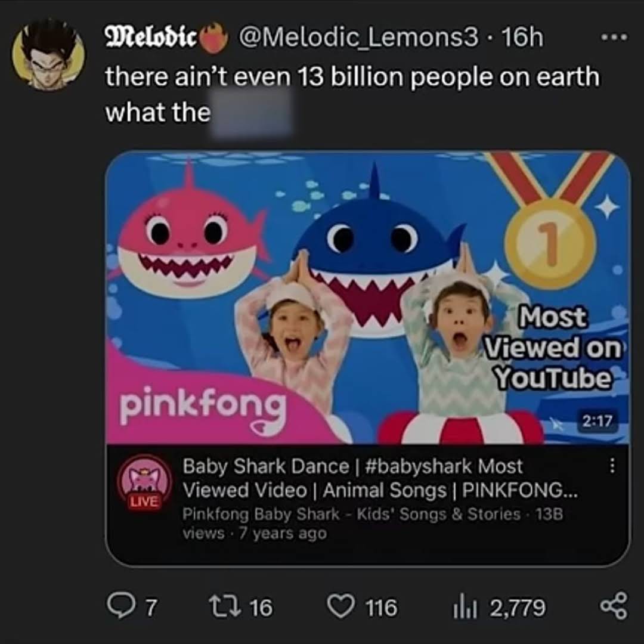The height and width of the screenshot is (644, 644).
Task: Click the 2:17 video duration badge
Action: coord(596,422)
